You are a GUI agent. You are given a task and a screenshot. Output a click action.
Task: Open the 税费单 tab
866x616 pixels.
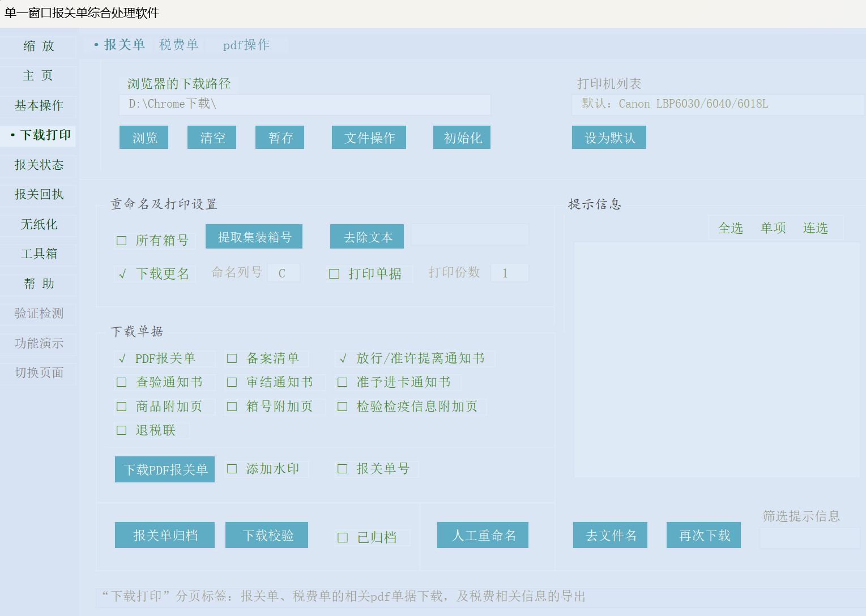tap(178, 45)
